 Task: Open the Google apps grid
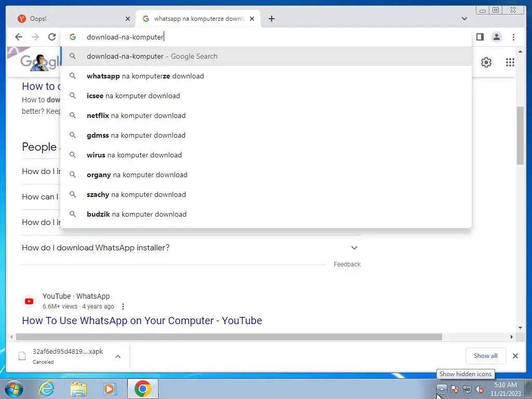pos(510,62)
